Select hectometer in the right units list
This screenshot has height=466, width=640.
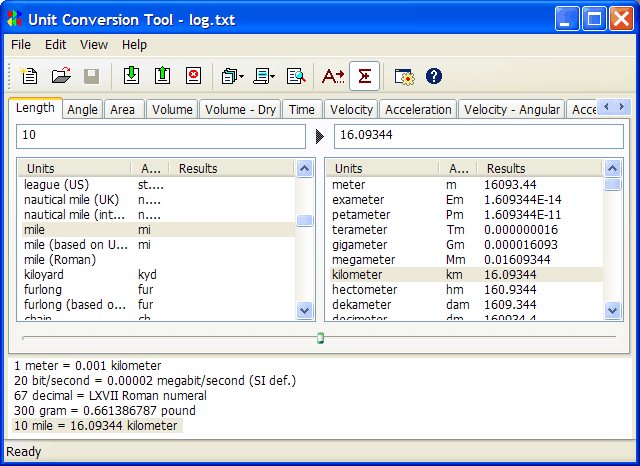point(364,289)
